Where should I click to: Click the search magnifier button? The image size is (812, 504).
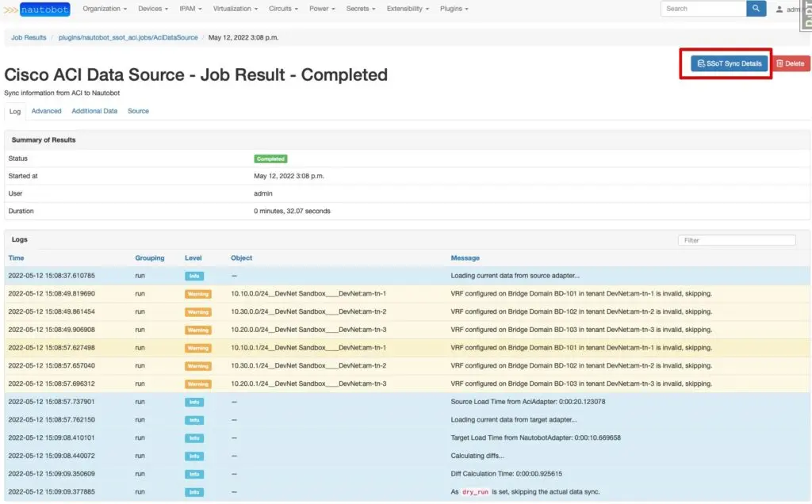[x=756, y=8]
